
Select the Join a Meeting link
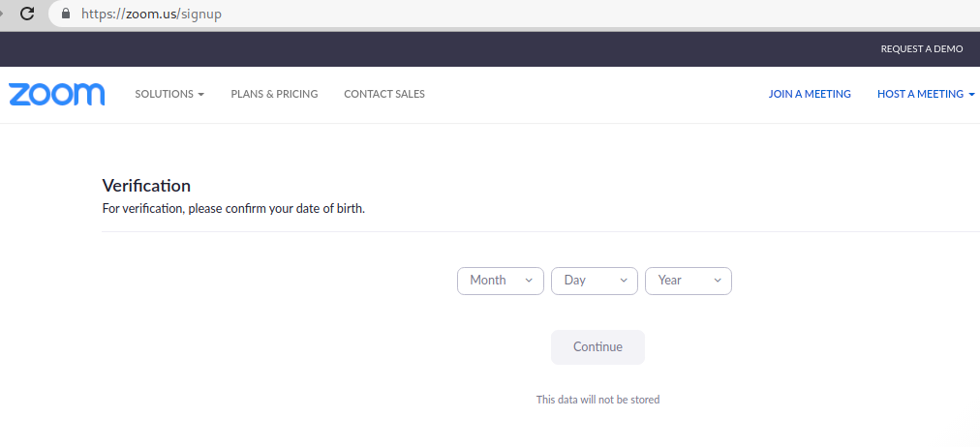point(810,94)
